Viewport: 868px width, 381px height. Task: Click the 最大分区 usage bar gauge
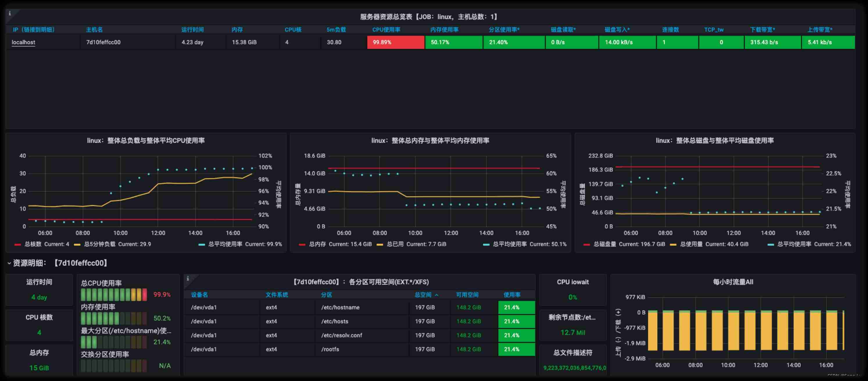coord(114,342)
